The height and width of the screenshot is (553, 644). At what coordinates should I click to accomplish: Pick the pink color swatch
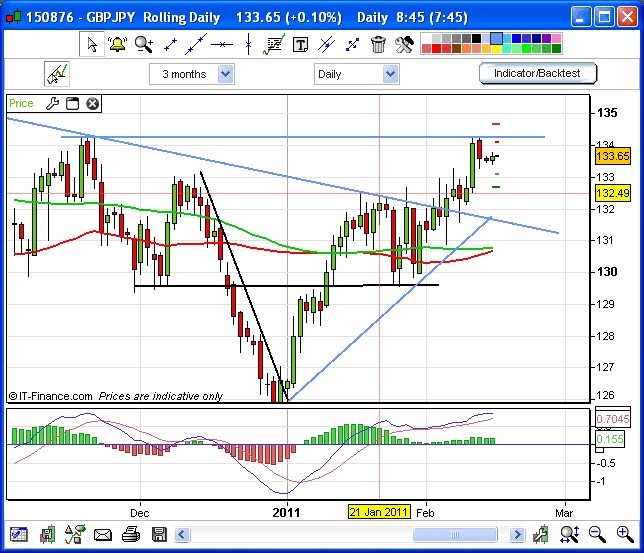pos(556,39)
